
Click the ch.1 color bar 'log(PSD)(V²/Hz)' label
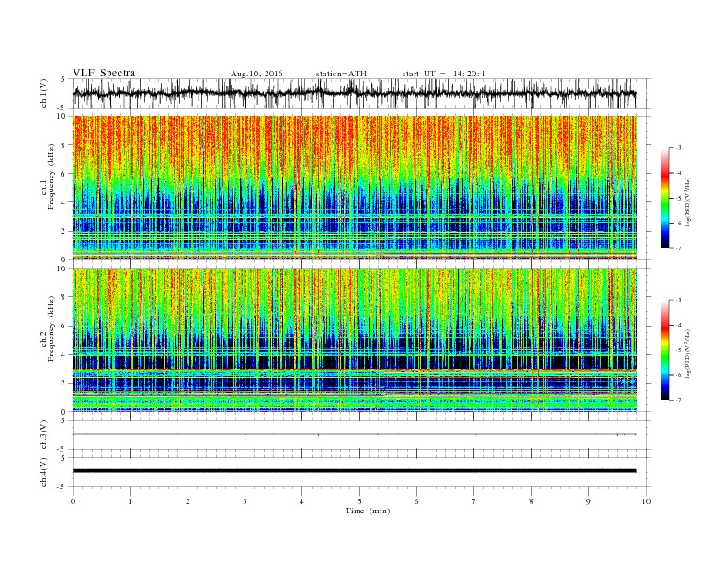click(688, 201)
